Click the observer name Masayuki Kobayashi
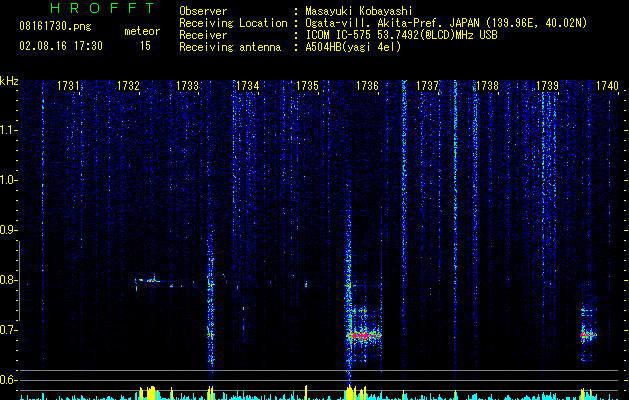The image size is (629, 400). coord(359,11)
